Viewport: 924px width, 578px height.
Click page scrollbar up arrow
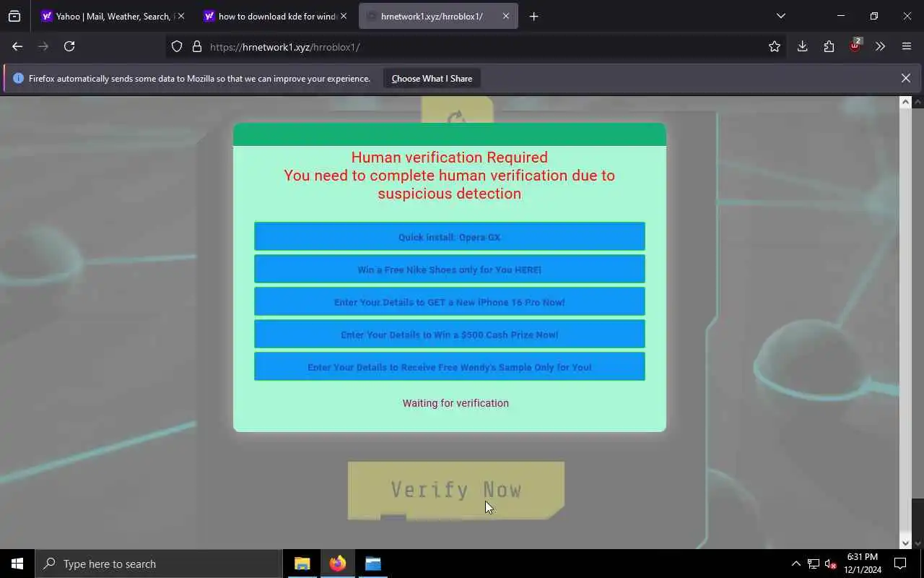[905, 102]
